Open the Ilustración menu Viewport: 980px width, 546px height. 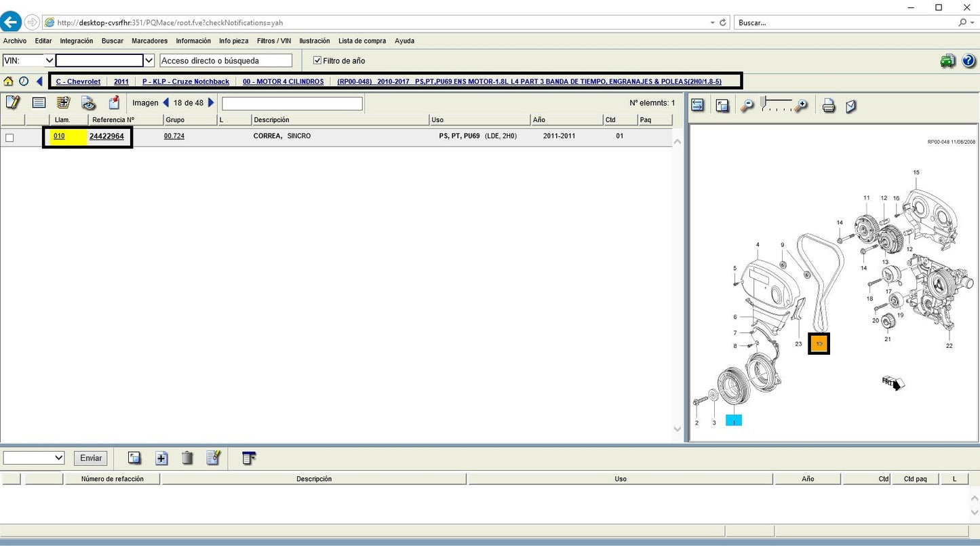click(x=314, y=41)
